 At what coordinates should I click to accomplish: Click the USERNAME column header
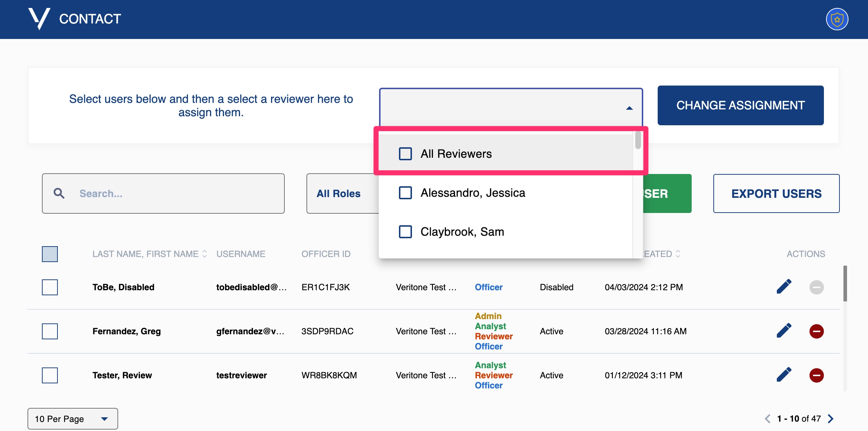click(241, 254)
